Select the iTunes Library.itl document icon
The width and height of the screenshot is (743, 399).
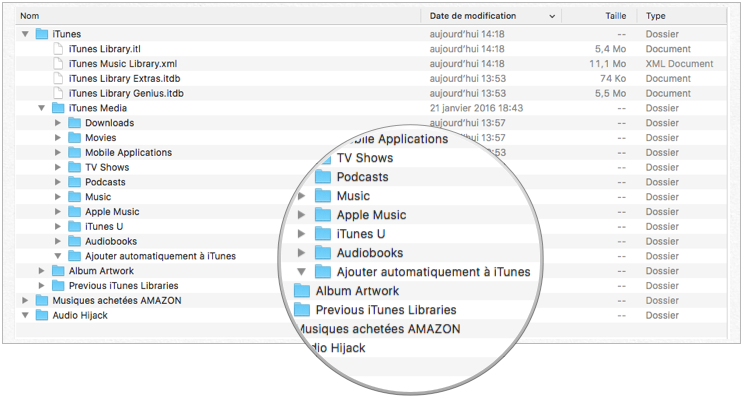pos(58,49)
